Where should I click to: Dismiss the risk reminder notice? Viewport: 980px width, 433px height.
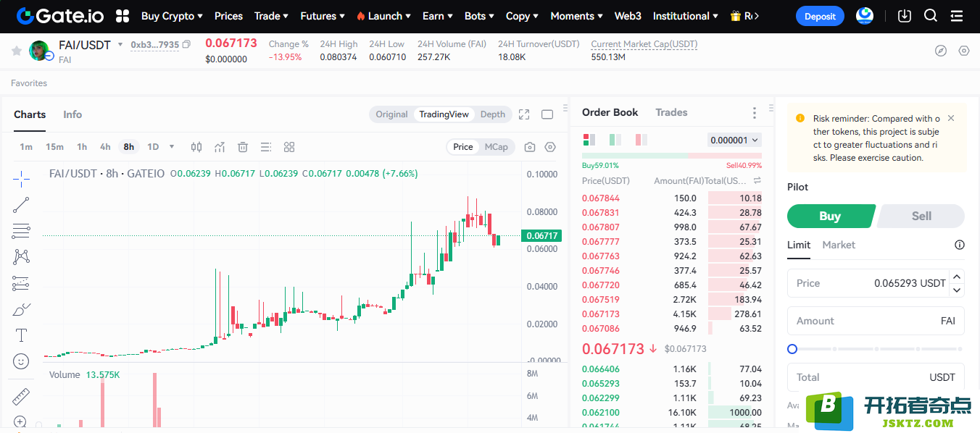(951, 118)
